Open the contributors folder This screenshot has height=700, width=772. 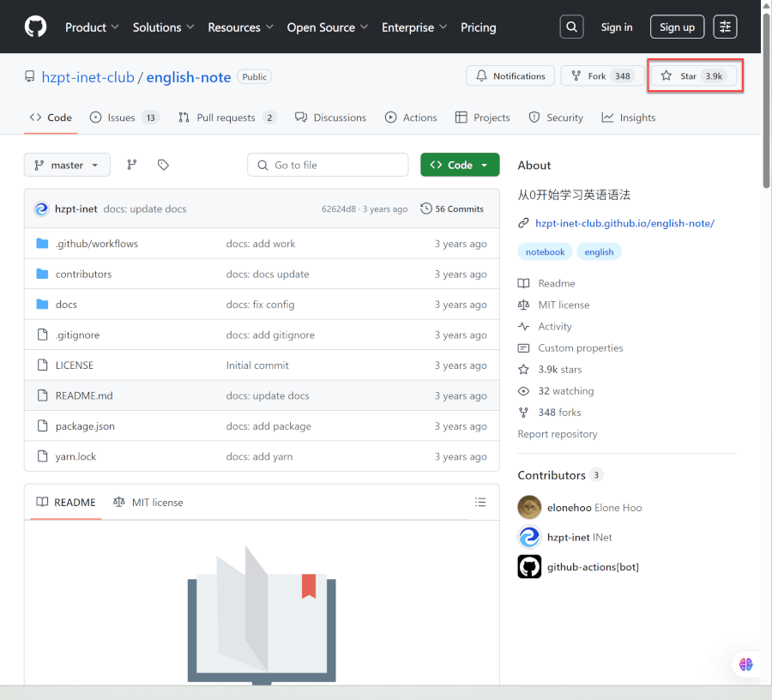click(84, 275)
